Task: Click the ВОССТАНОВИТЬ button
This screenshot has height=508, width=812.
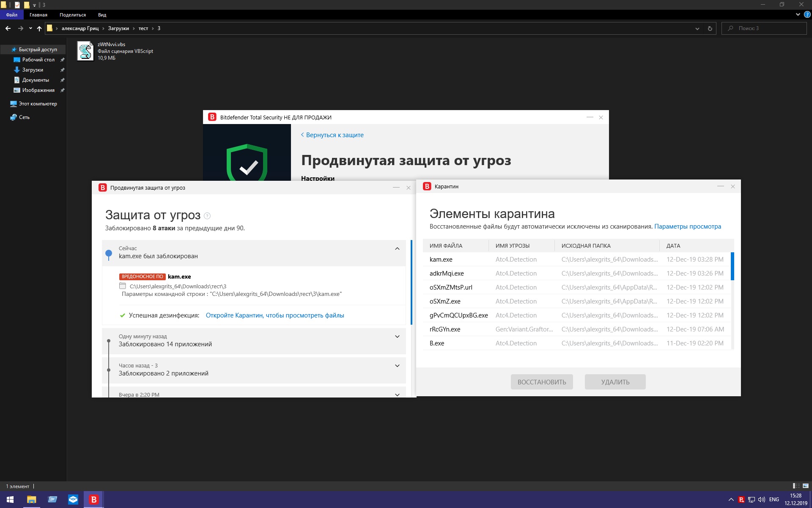Action: 541,382
